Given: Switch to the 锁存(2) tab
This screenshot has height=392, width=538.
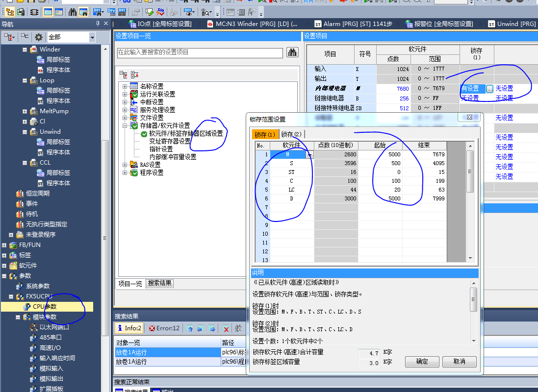Looking at the screenshot, I should 292,134.
